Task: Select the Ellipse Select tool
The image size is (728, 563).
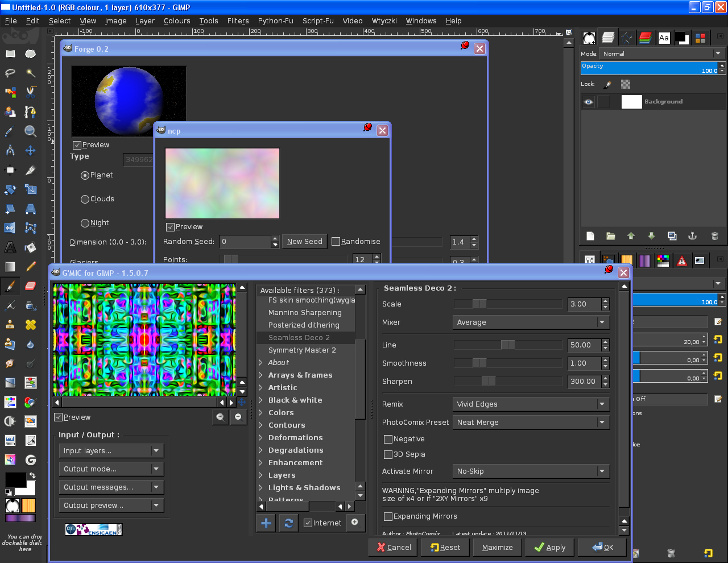Action: tap(31, 54)
